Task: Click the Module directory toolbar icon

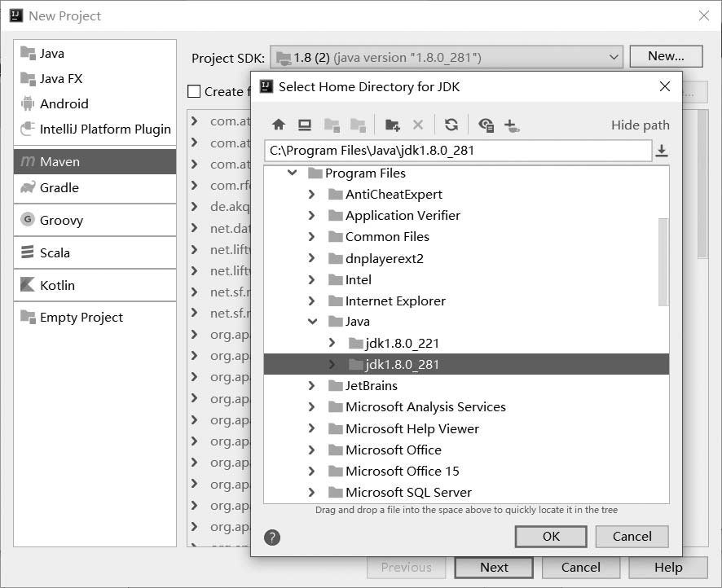Action: pyautogui.click(x=358, y=125)
